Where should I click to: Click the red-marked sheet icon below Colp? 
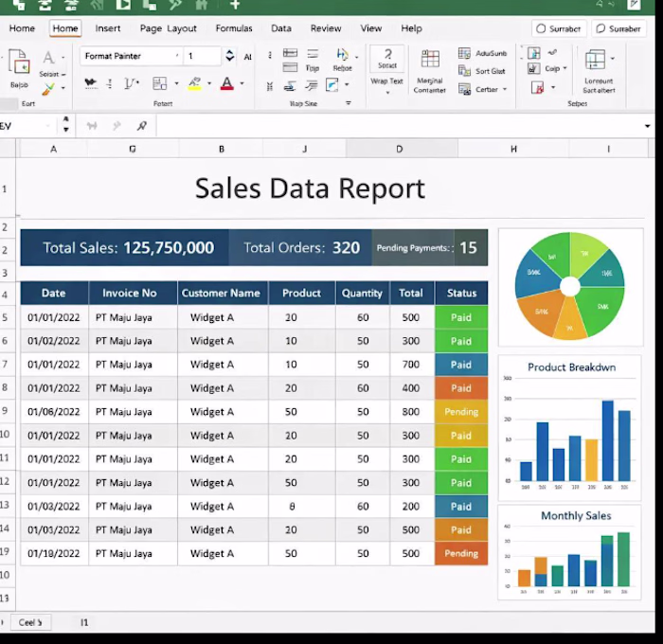(x=537, y=87)
